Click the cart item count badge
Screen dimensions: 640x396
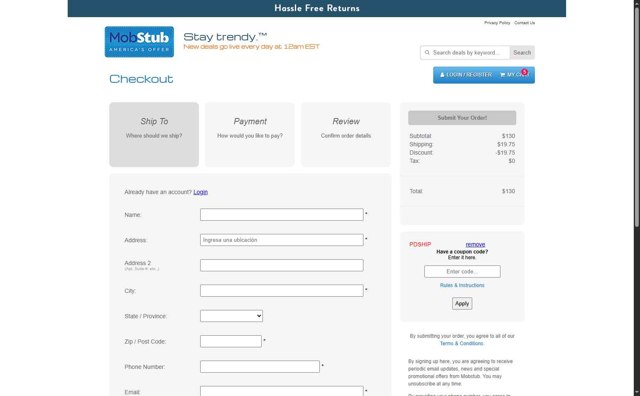[x=524, y=72]
